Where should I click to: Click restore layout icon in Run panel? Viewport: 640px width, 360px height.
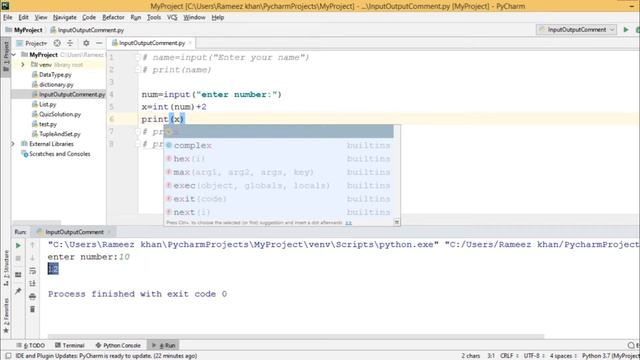(x=18, y=275)
